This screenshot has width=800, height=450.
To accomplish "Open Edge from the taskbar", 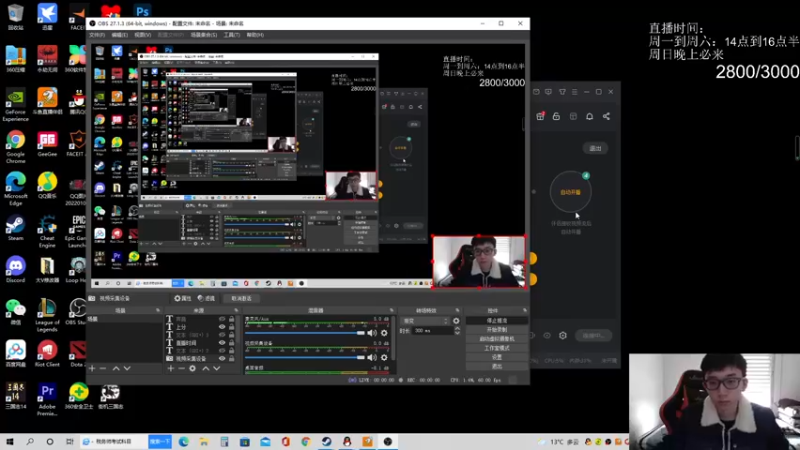I will click(184, 441).
